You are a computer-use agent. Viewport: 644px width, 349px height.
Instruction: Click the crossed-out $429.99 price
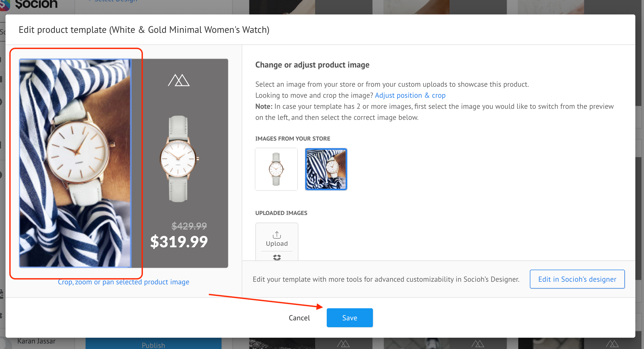[x=189, y=226]
